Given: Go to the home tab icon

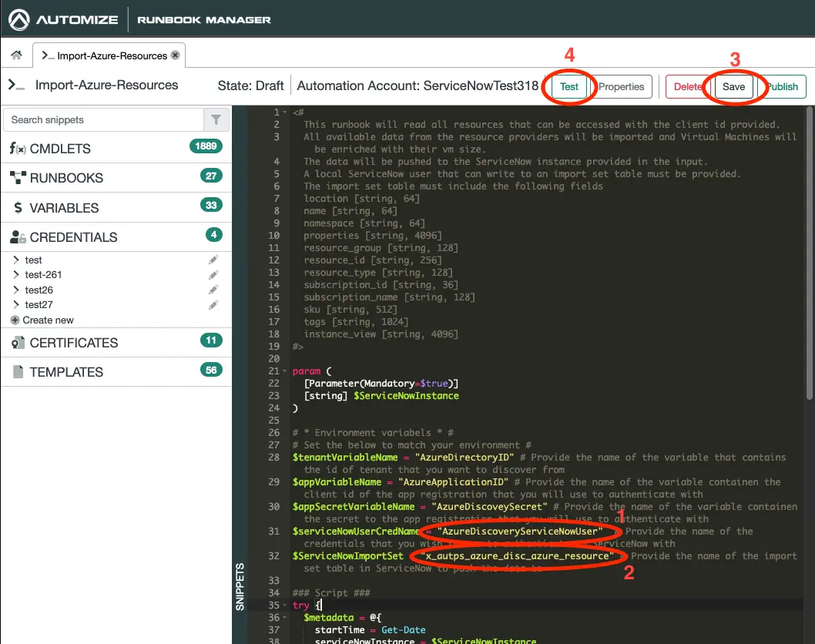Looking at the screenshot, I should (x=17, y=55).
